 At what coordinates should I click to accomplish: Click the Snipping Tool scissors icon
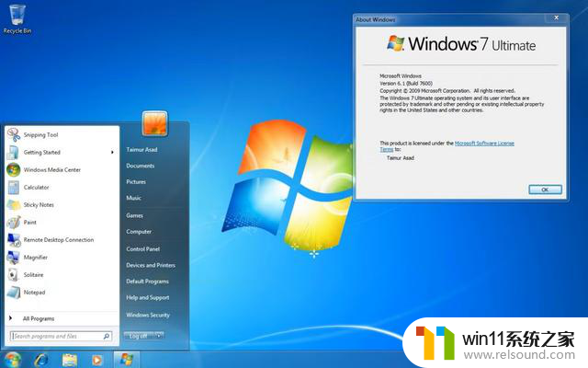point(14,135)
